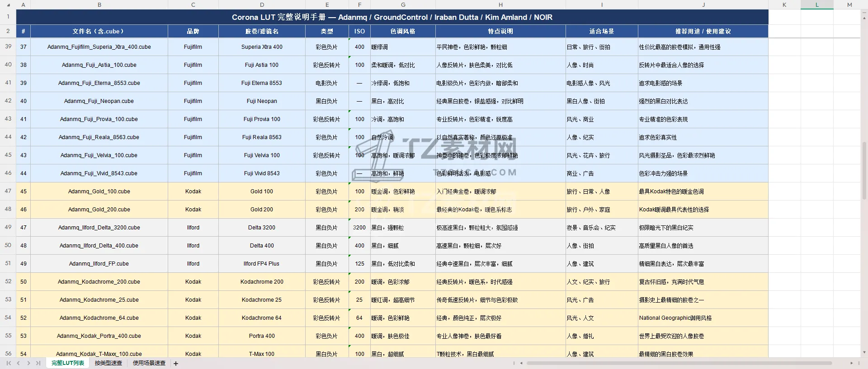868x369 pixels.
Task: Select cell Ilford FP4 Plus
Action: point(262,264)
